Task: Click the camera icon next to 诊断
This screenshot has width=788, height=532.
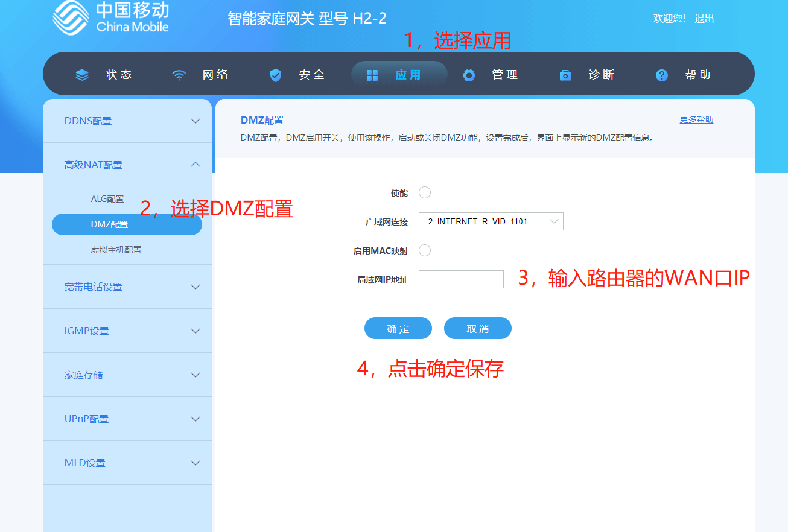Action: (565, 75)
